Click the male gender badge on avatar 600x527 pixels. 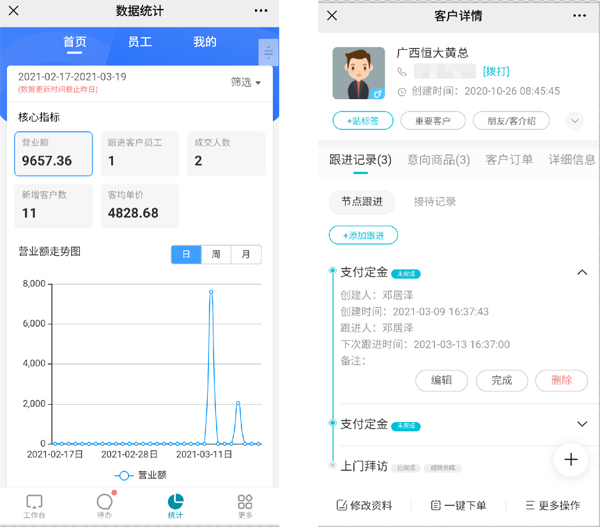pyautogui.click(x=378, y=94)
